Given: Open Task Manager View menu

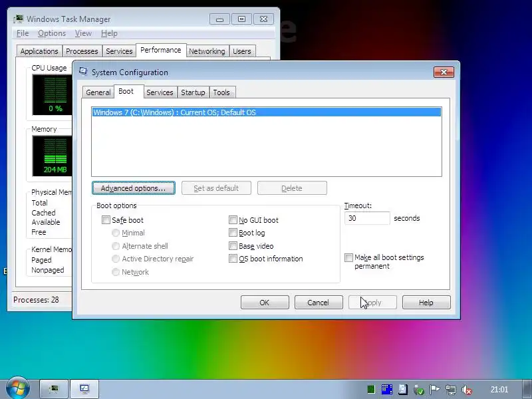Looking at the screenshot, I should 83,33.
